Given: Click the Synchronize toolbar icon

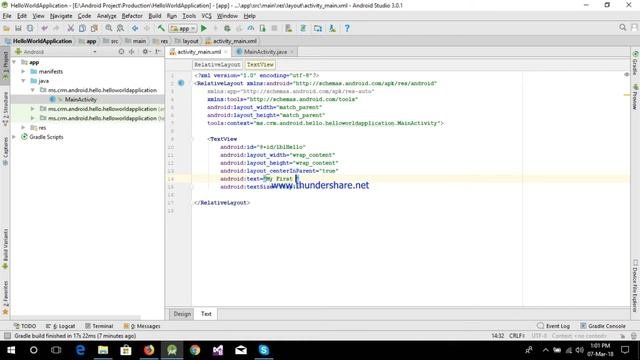Looking at the screenshot, I should (x=30, y=28).
